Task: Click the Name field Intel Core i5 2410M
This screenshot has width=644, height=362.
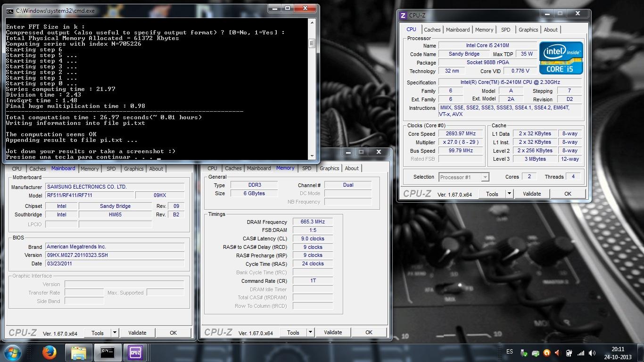Action: (x=487, y=46)
